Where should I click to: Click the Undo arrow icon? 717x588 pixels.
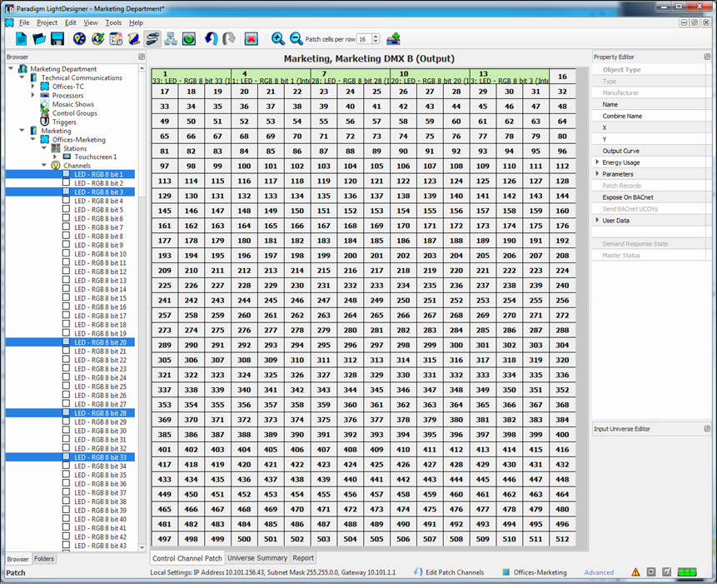[211, 39]
